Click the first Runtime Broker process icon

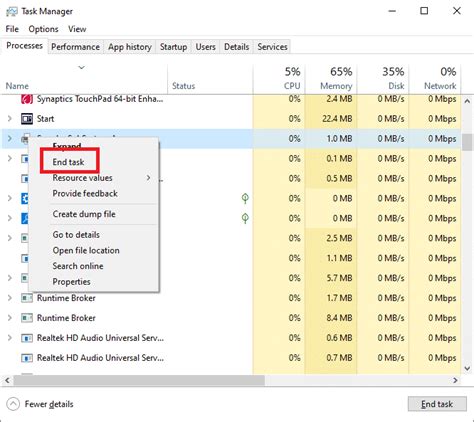[x=27, y=298]
